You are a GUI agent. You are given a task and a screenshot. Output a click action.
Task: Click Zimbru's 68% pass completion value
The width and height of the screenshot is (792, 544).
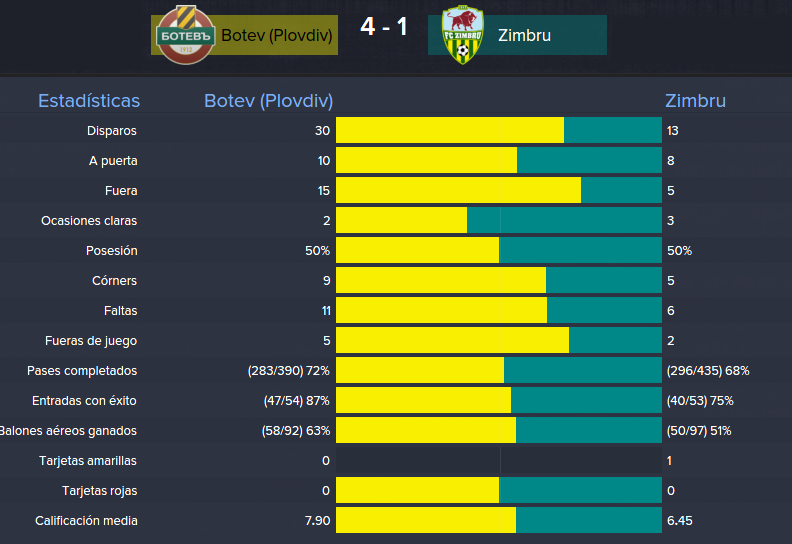point(737,371)
